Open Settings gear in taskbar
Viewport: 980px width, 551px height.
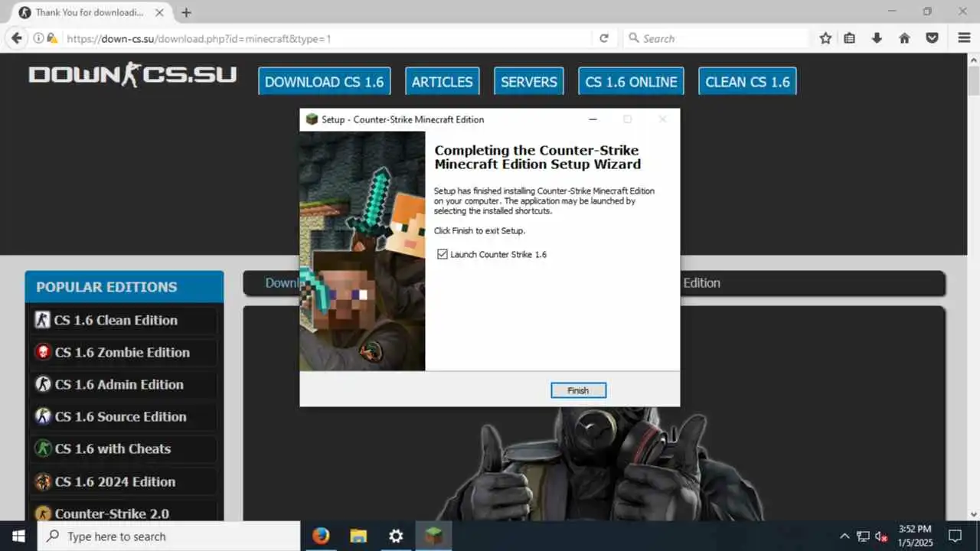point(396,536)
